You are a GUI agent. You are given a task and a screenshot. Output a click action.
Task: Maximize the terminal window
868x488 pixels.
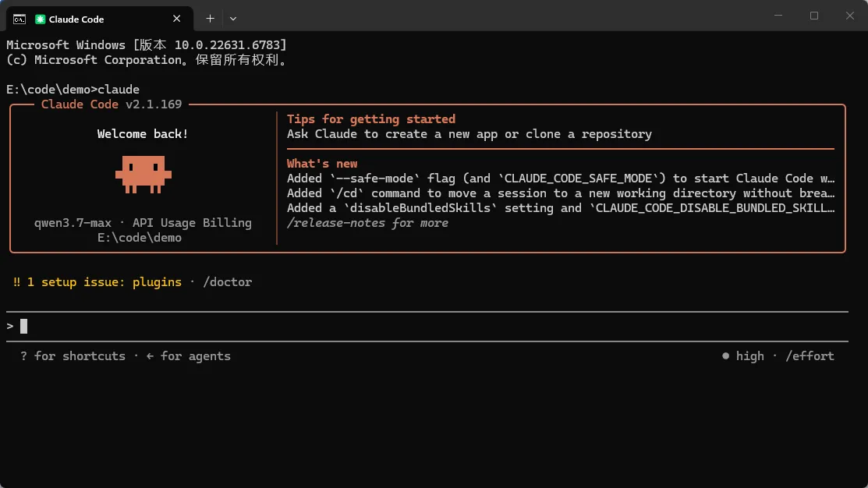point(813,16)
